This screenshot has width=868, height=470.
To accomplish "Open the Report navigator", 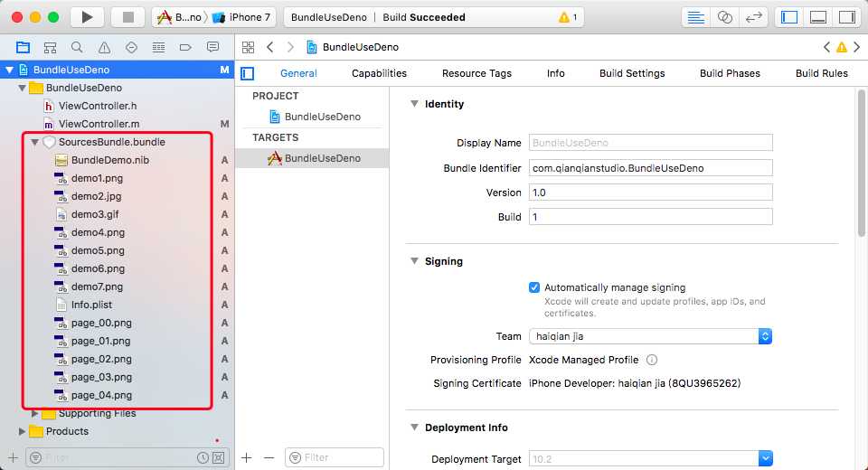I will pyautogui.click(x=212, y=48).
